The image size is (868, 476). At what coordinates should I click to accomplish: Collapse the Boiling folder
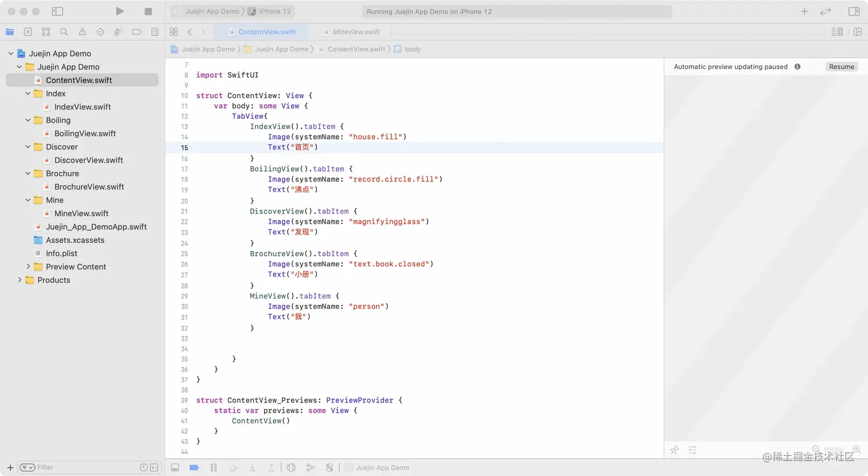pyautogui.click(x=28, y=120)
